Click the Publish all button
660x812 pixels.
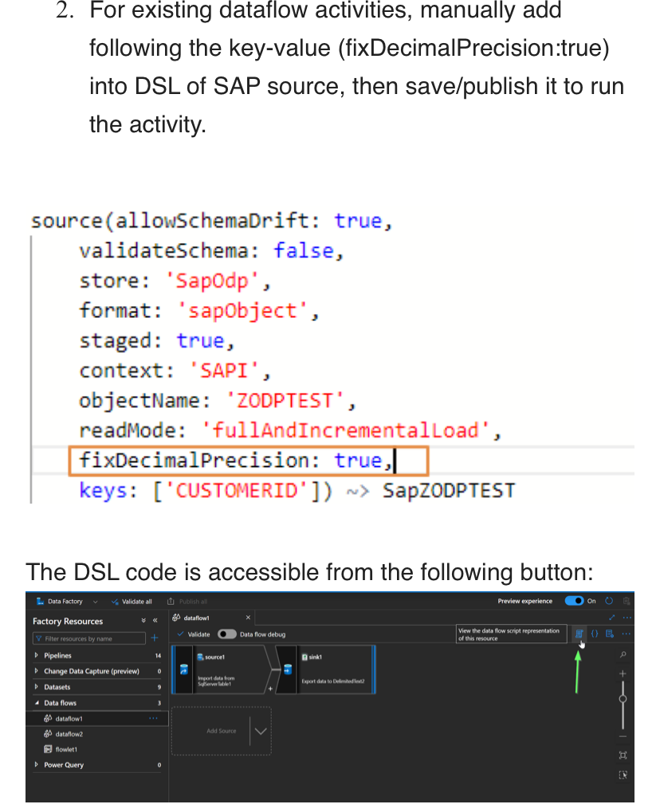point(187,602)
